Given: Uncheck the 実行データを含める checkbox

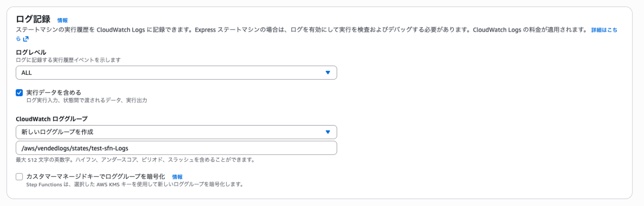Looking at the screenshot, I should pyautogui.click(x=19, y=92).
